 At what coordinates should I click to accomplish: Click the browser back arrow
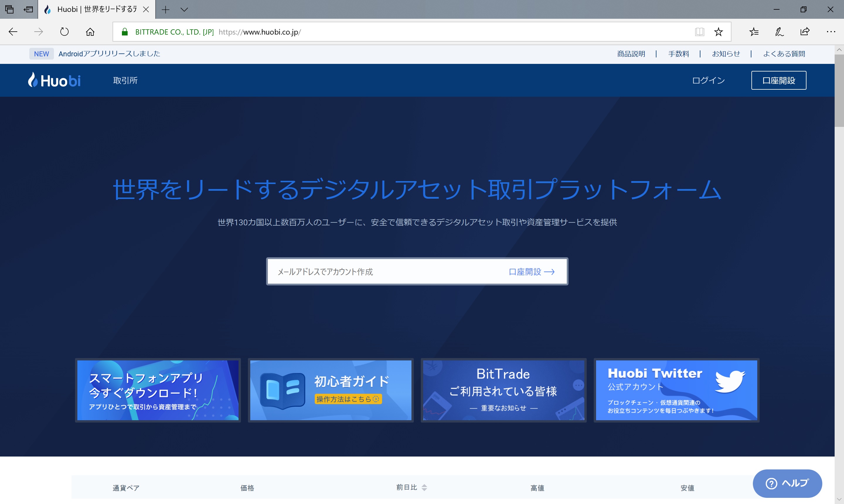[x=13, y=32]
